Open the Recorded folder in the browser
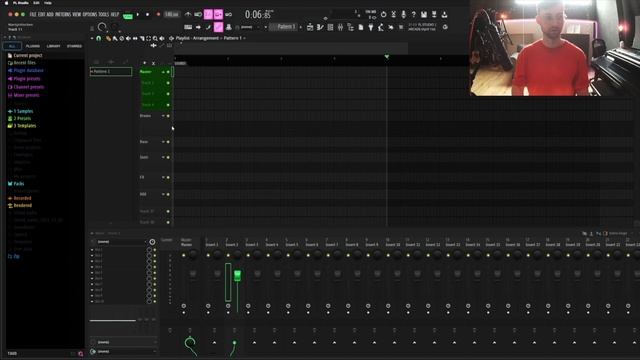640x360 pixels. pyautogui.click(x=20, y=198)
